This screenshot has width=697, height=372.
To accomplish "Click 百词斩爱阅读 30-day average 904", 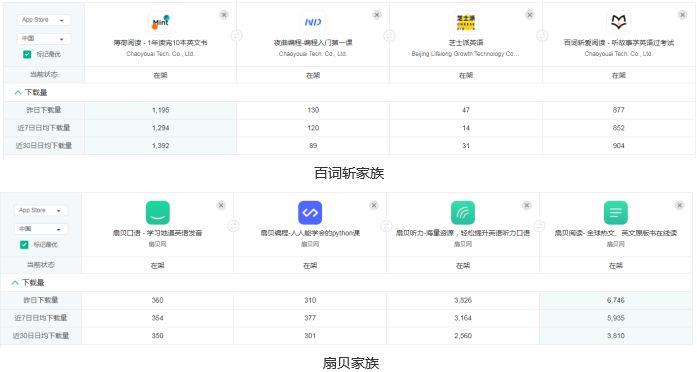I will click(618, 146).
